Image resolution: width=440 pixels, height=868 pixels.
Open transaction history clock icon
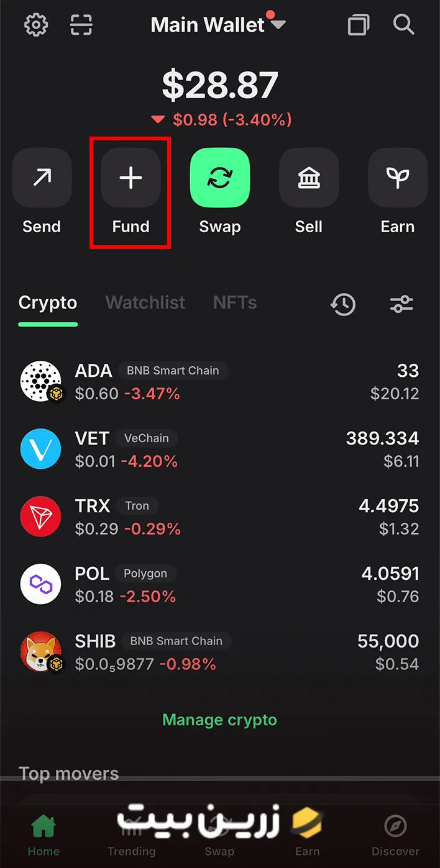click(343, 304)
